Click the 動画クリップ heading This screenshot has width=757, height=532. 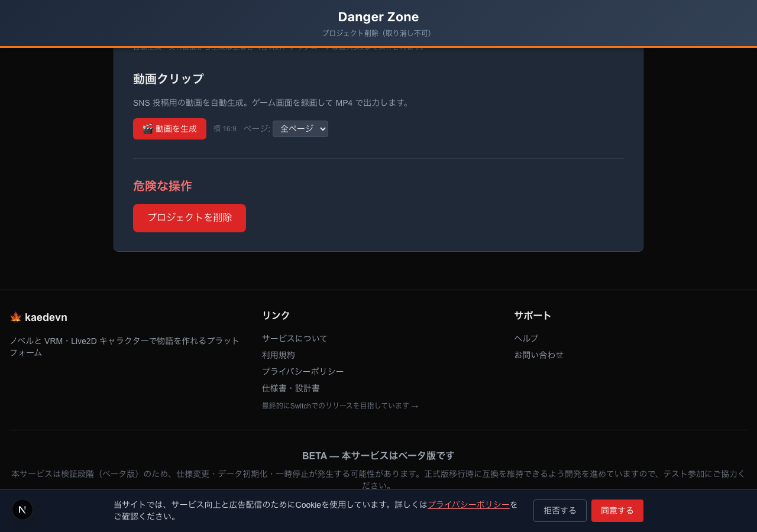click(x=169, y=79)
